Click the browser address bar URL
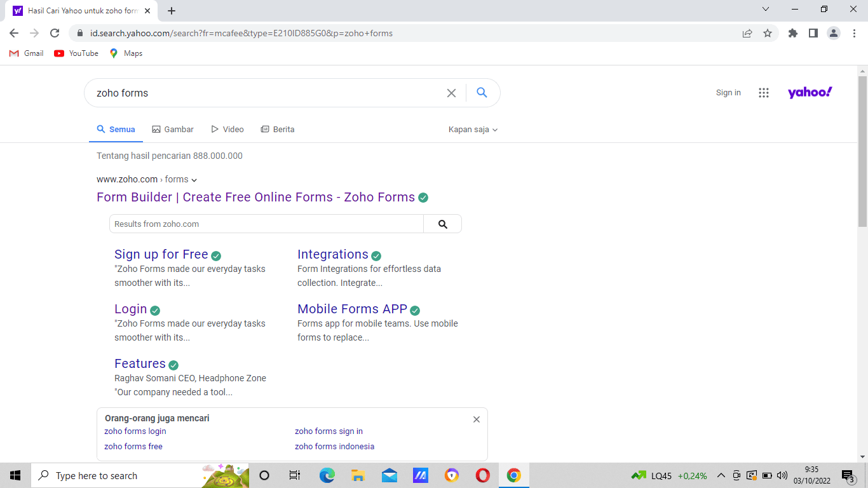 [241, 33]
